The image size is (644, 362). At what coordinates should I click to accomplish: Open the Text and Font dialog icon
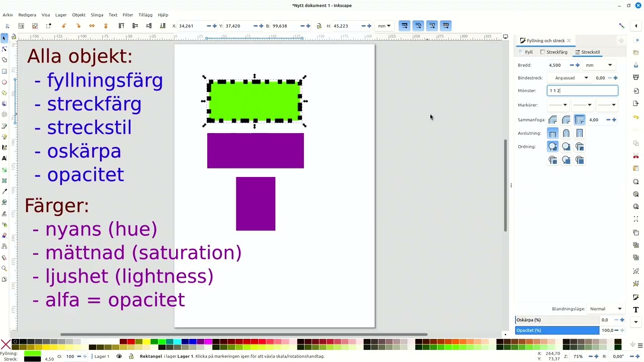tap(636, 310)
